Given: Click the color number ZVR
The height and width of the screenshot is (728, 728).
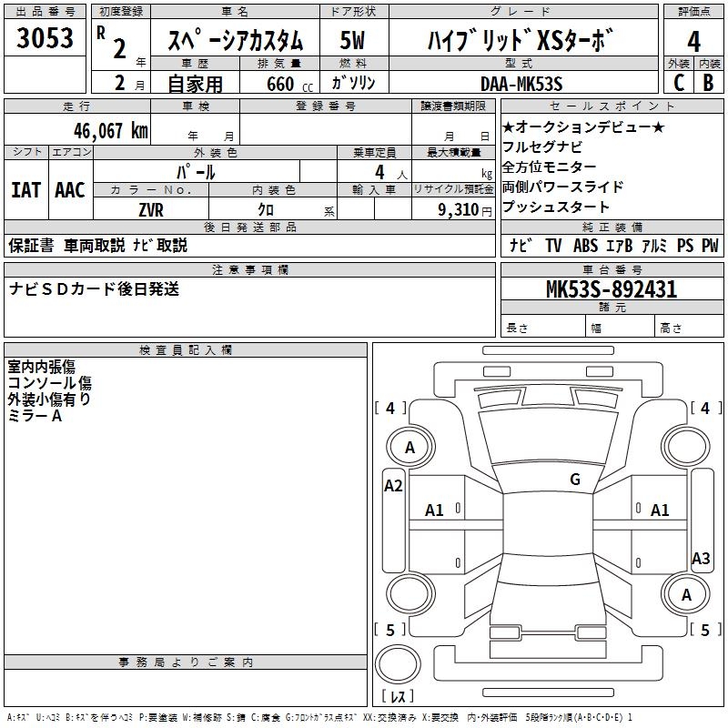Looking at the screenshot, I should 151,210.
